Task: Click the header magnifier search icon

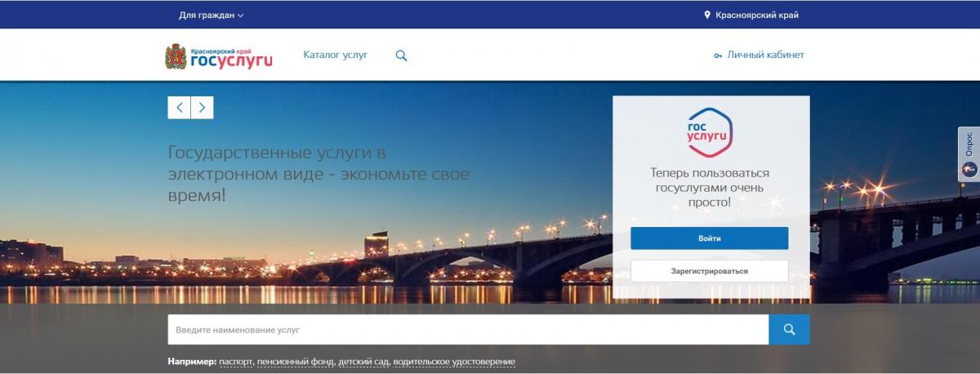Action: (401, 56)
